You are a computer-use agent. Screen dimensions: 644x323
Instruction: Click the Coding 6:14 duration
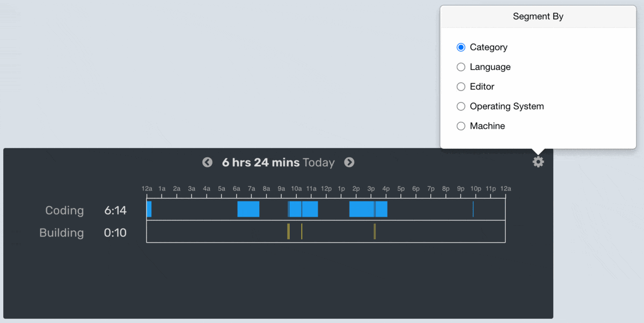115,210
